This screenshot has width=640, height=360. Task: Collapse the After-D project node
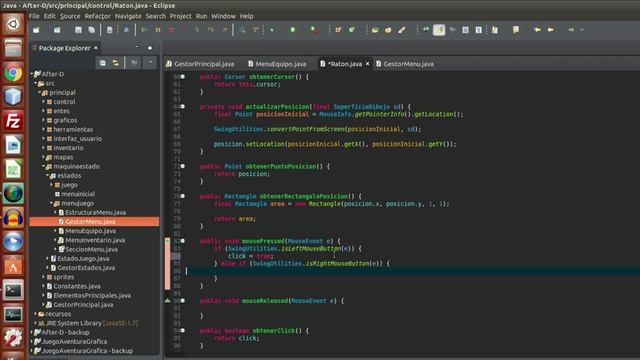[32, 74]
